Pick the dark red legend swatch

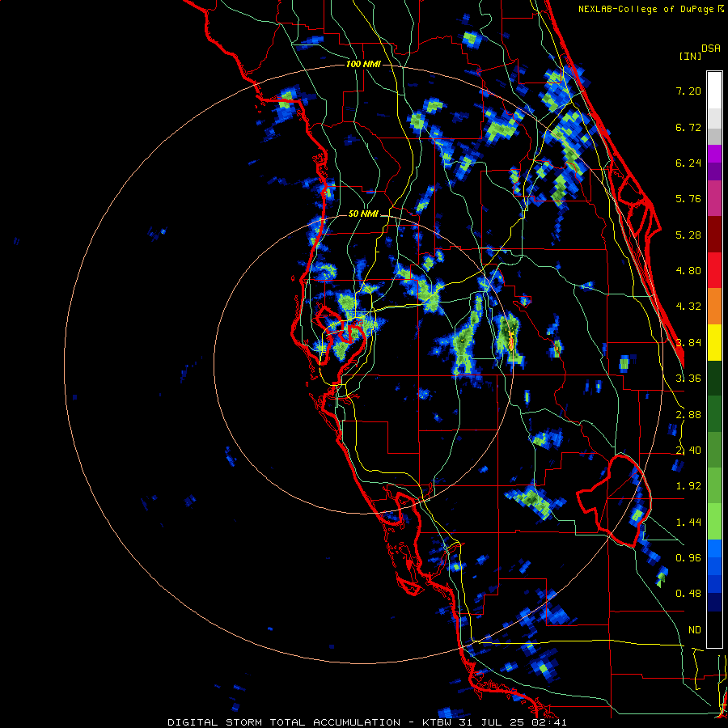[714, 235]
